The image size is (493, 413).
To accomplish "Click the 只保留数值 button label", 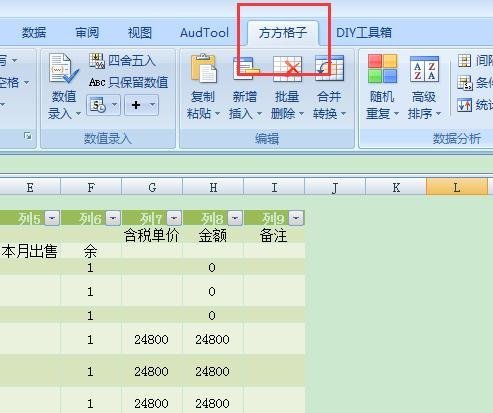I will 138,82.
